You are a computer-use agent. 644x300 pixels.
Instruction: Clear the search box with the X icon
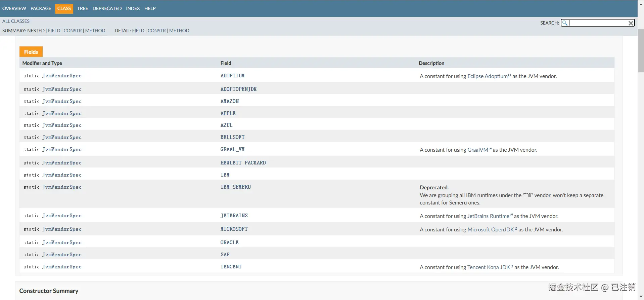coord(631,23)
